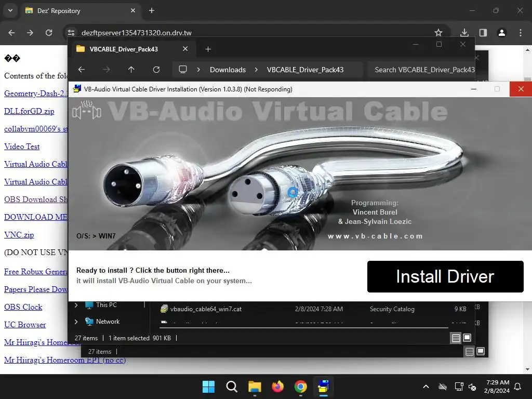This screenshot has height=399, width=532.
Task: Open a new Chrome tab
Action: click(x=152, y=10)
